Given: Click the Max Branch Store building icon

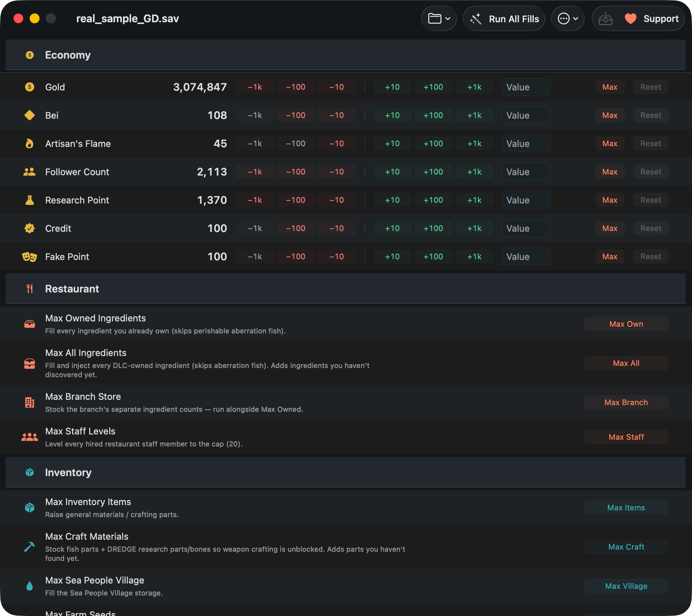Looking at the screenshot, I should (x=30, y=402).
